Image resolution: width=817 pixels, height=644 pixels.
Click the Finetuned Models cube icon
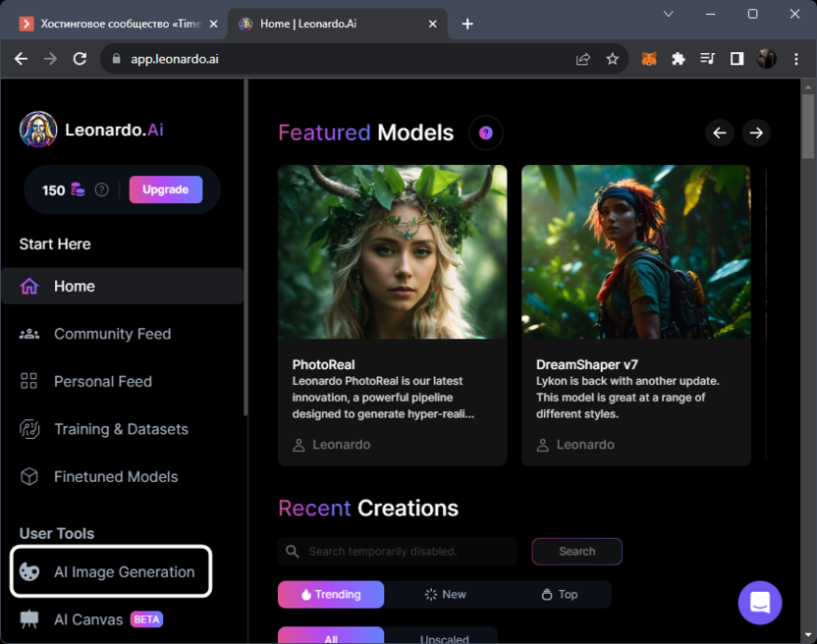(x=29, y=477)
